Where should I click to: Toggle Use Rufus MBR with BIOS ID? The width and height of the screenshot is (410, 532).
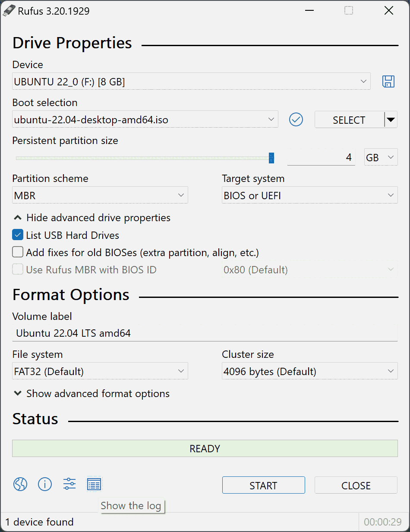coord(17,269)
